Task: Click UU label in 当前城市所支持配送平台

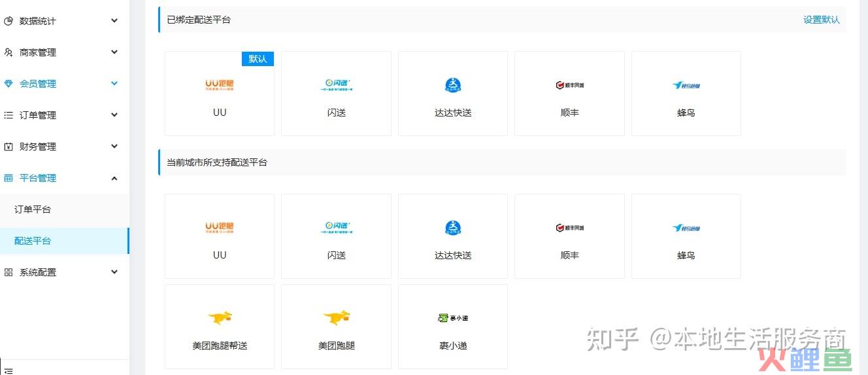Action: [x=220, y=255]
